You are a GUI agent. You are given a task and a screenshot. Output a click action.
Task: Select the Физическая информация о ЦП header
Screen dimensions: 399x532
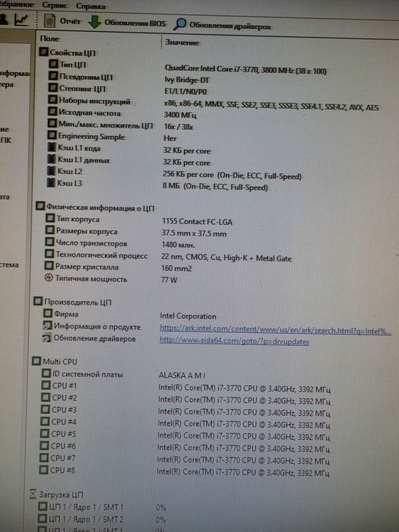[x=95, y=207]
